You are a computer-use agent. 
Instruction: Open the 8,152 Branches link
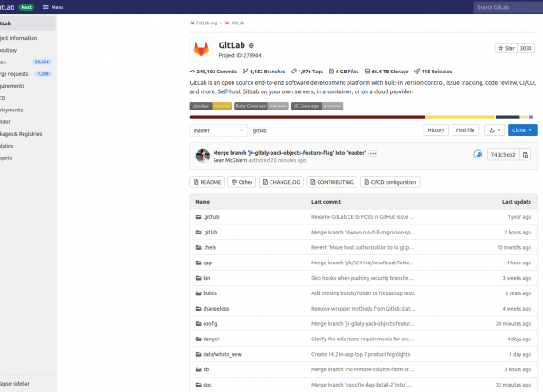(264, 72)
